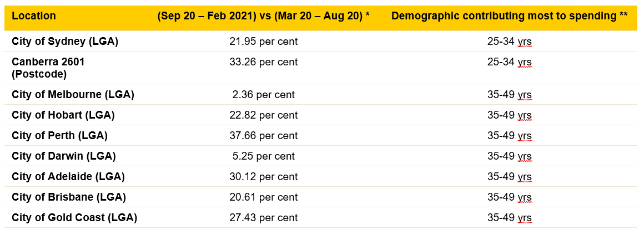This screenshot has width=644, height=235.
Task: Click the 30.12 per cent value
Action: pyautogui.click(x=263, y=177)
